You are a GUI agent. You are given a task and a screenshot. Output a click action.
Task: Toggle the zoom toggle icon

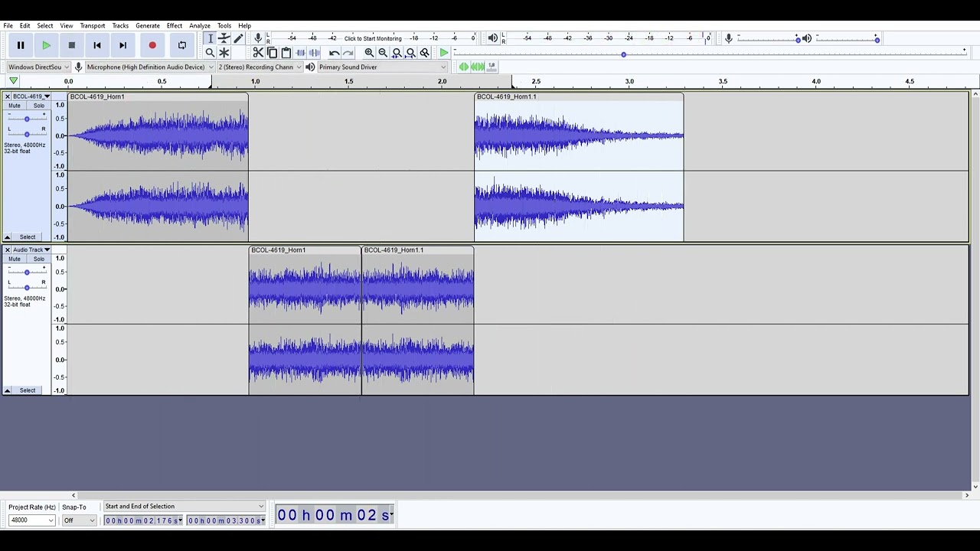[424, 53]
